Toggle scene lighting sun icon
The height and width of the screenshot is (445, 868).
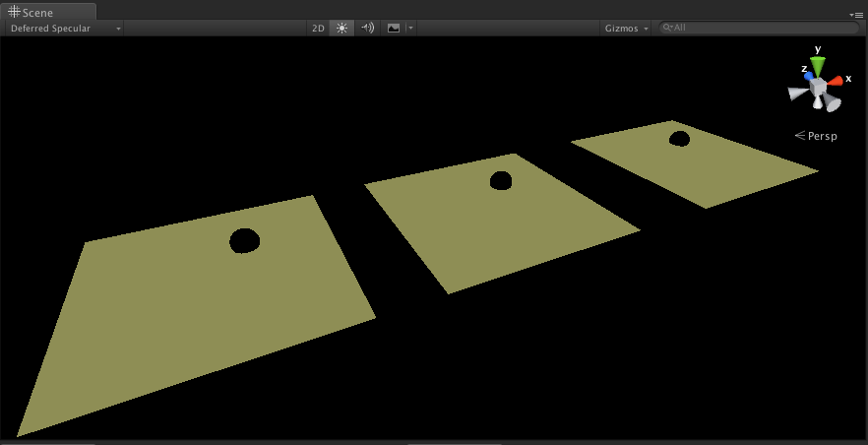(341, 29)
